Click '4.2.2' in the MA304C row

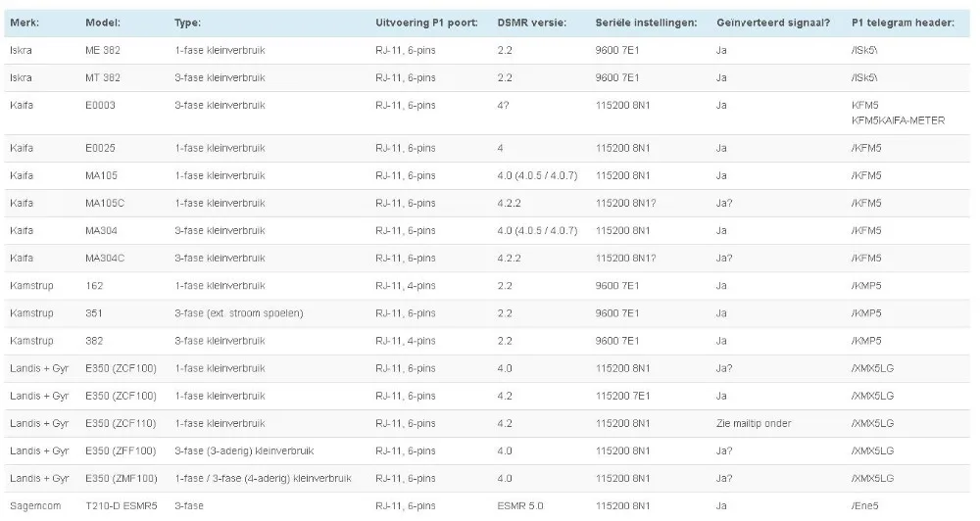[x=510, y=259]
